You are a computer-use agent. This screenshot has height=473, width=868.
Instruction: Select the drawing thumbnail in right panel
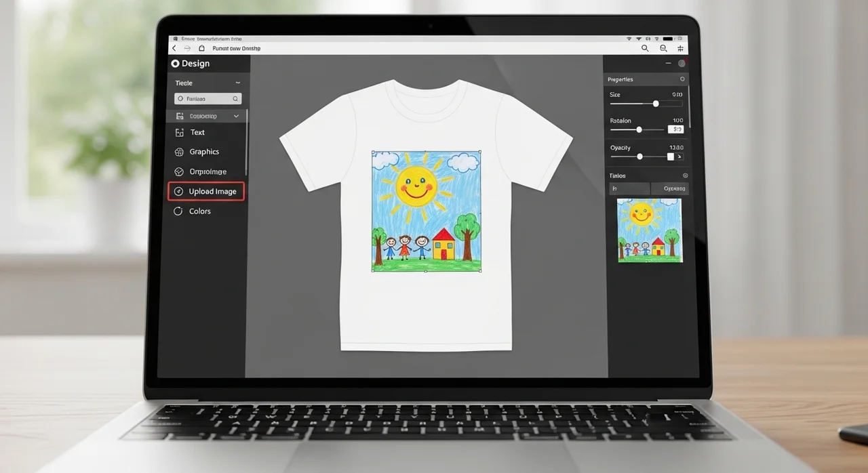click(650, 230)
